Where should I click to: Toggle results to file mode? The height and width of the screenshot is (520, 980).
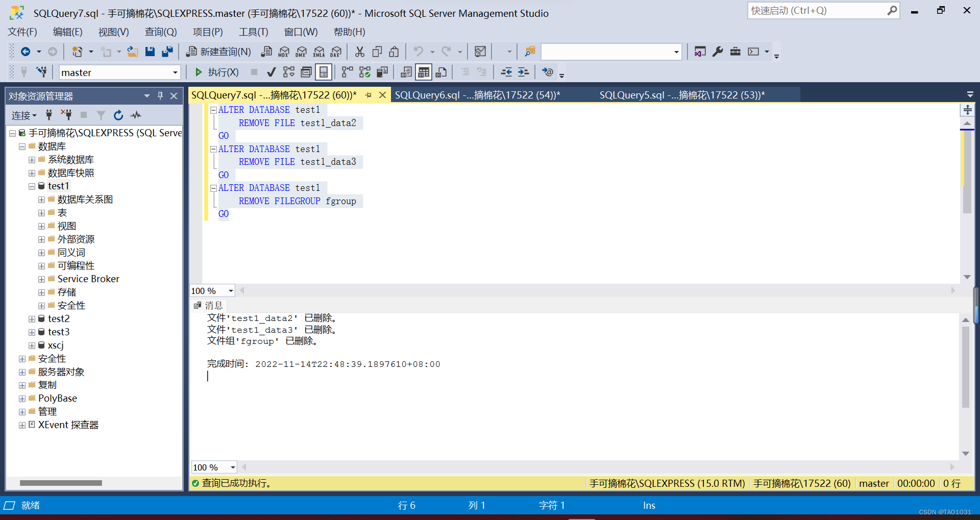442,72
